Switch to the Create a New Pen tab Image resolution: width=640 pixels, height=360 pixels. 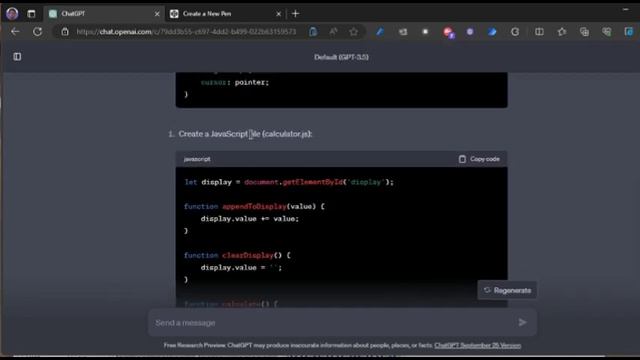point(225,14)
